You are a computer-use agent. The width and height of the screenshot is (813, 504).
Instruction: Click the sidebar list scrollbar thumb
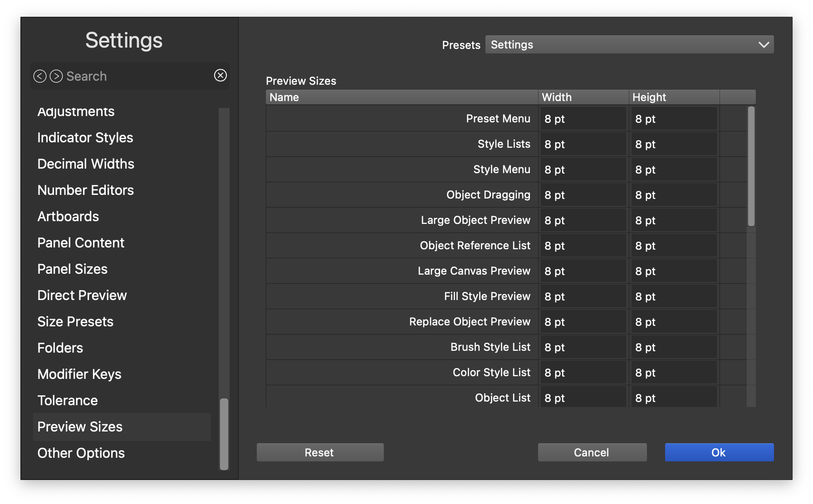[224, 434]
